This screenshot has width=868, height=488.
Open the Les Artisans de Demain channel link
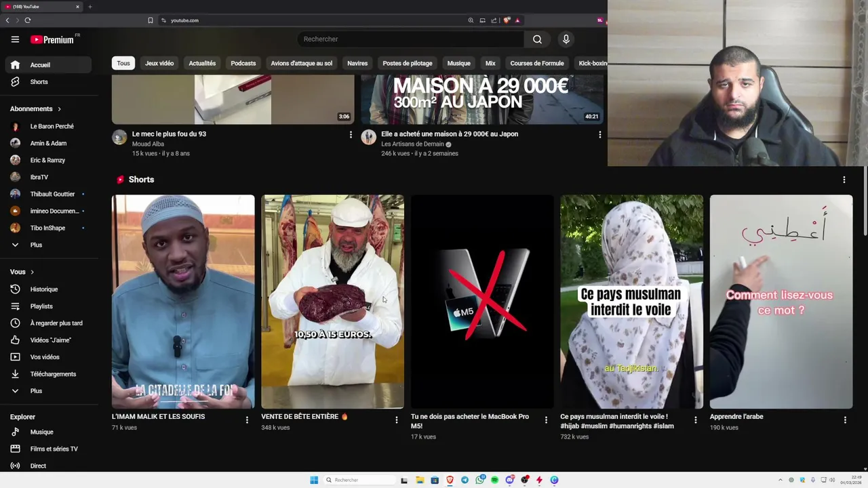[412, 144]
